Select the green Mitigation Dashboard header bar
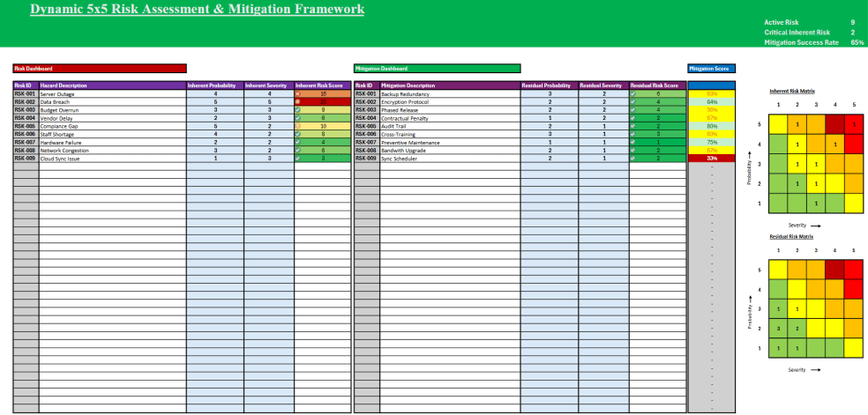Image resolution: width=868 pixels, height=415 pixels. (438, 69)
